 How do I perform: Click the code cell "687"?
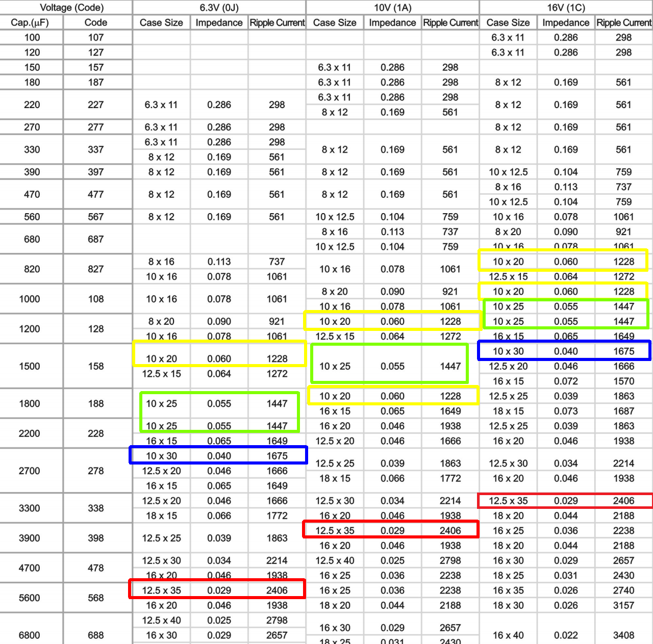click(x=96, y=239)
